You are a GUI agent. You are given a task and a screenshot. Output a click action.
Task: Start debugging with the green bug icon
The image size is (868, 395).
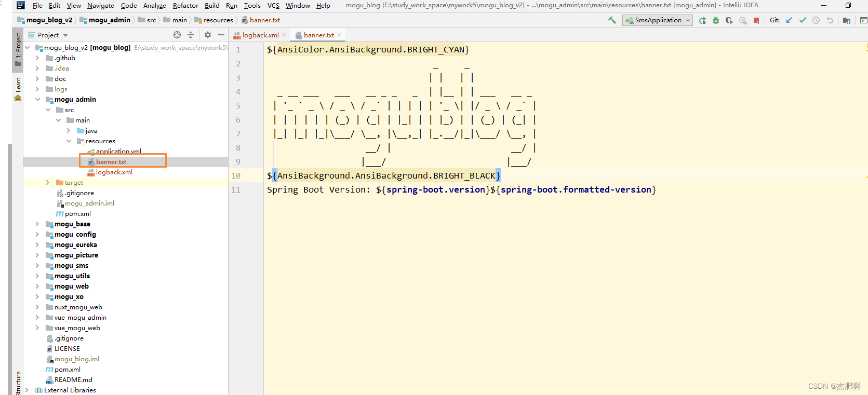point(716,20)
